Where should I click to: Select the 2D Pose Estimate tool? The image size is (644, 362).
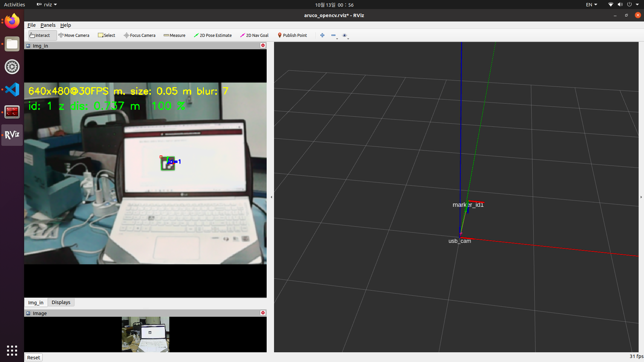point(213,35)
